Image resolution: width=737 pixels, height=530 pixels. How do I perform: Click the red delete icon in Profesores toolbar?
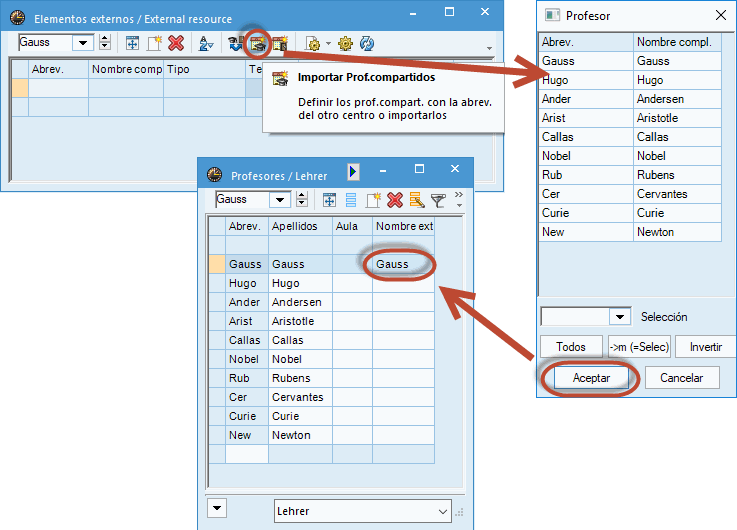(x=395, y=200)
